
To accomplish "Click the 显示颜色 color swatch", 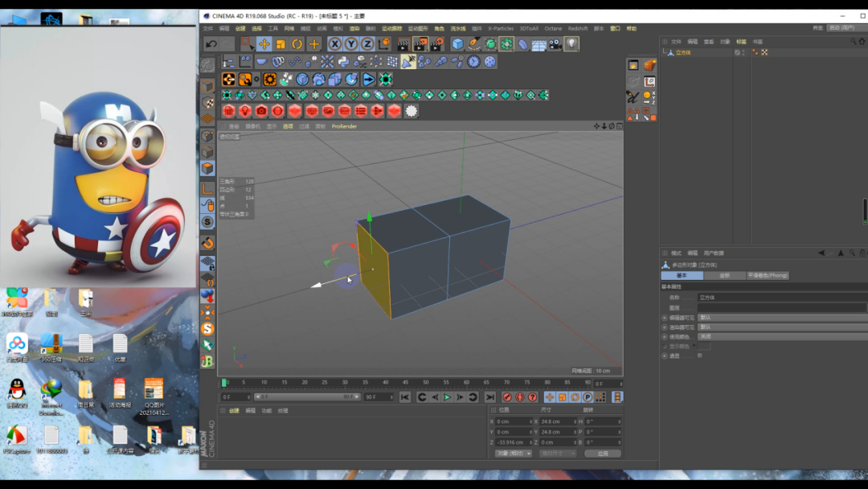I will (x=704, y=346).
